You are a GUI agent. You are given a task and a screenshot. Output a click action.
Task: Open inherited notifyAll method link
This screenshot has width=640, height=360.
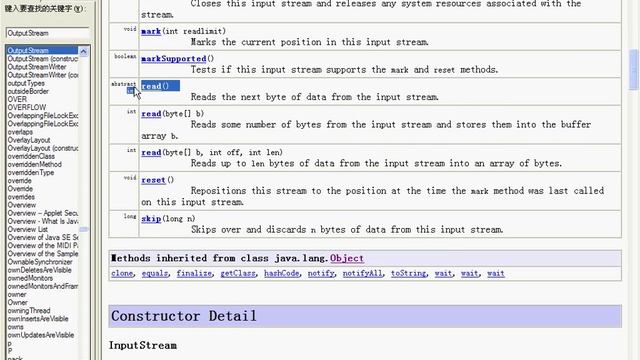(362, 273)
